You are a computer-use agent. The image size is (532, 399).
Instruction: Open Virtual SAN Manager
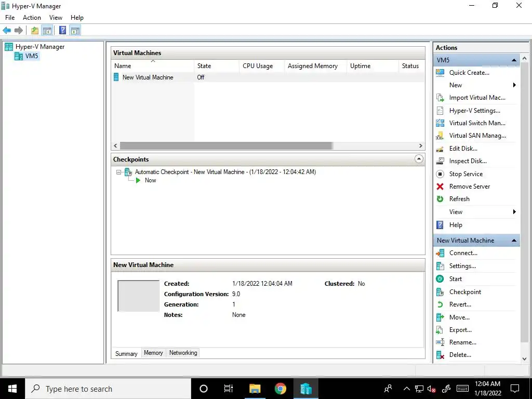477,136
